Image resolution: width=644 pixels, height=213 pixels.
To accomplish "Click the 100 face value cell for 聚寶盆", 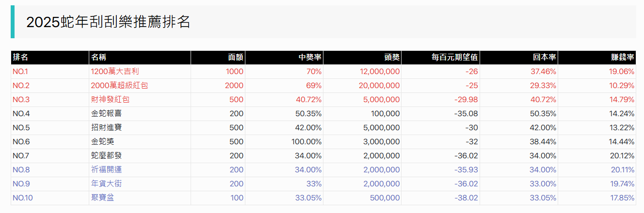I will pyautogui.click(x=218, y=198).
